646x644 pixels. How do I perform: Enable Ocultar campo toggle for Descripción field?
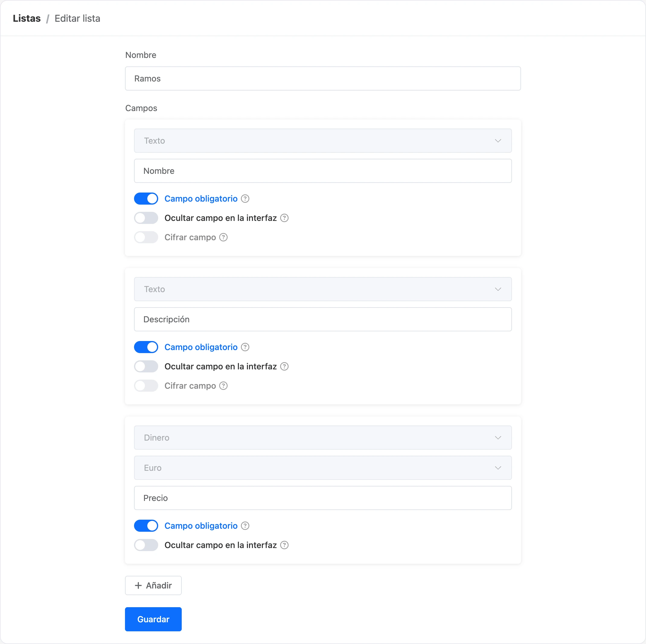pyautogui.click(x=146, y=366)
